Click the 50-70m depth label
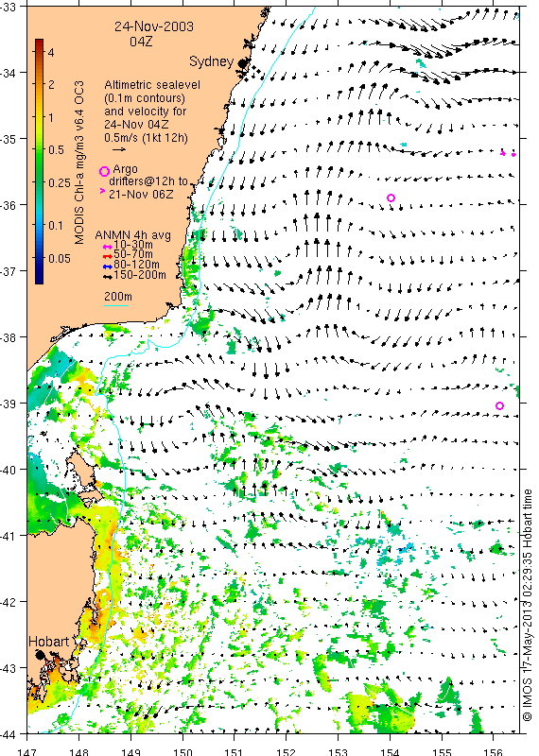Screen dimensions: 539x756 click(133, 254)
